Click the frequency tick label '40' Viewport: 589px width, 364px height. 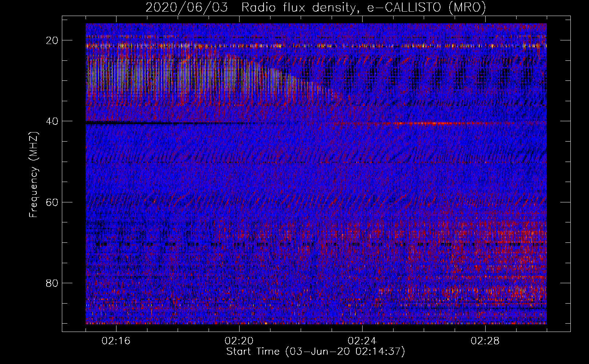click(52, 121)
